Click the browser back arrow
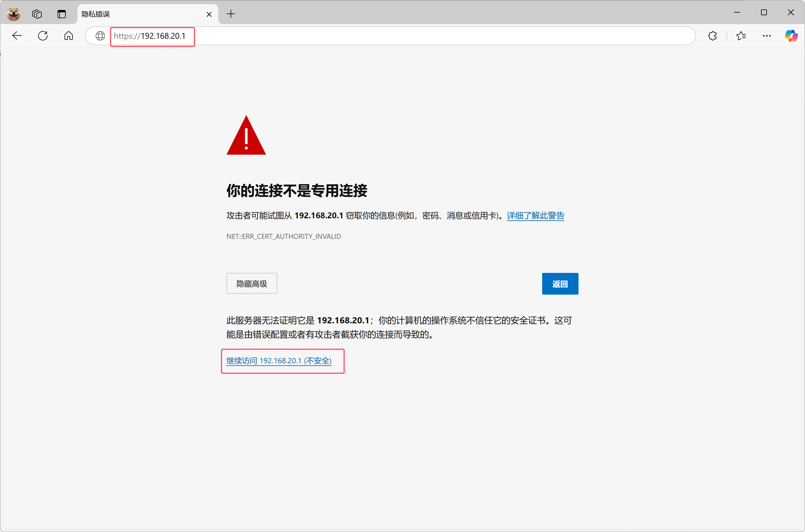The height and width of the screenshot is (532, 805). point(17,36)
